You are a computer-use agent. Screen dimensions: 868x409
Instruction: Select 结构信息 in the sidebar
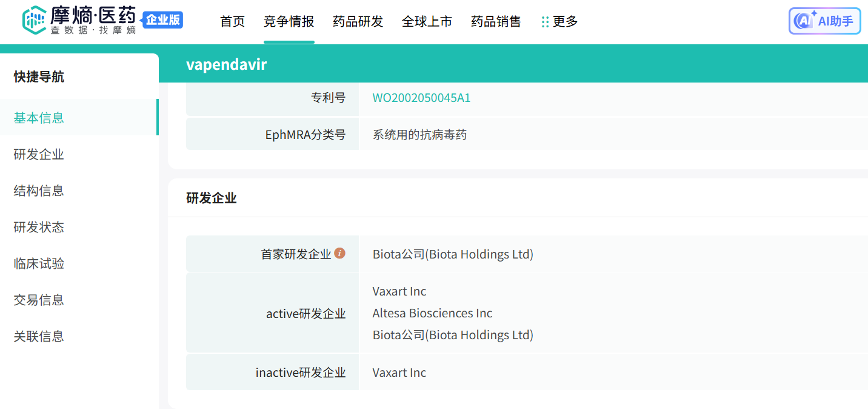coord(39,191)
